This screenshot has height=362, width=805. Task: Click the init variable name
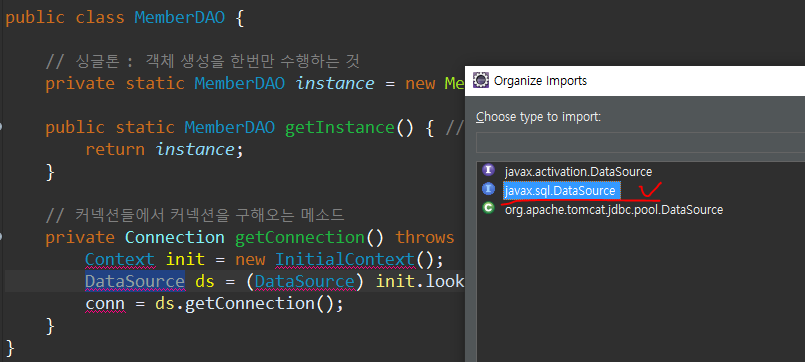(x=185, y=259)
